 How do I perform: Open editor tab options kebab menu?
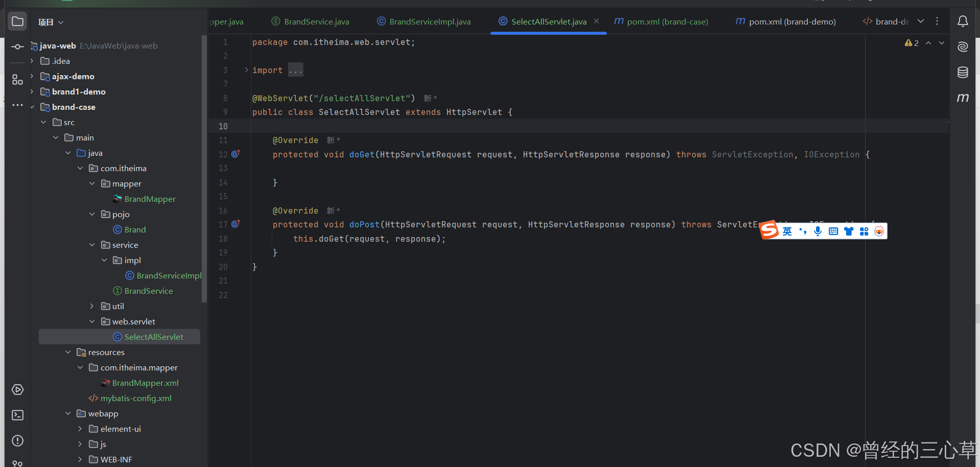pos(937,21)
